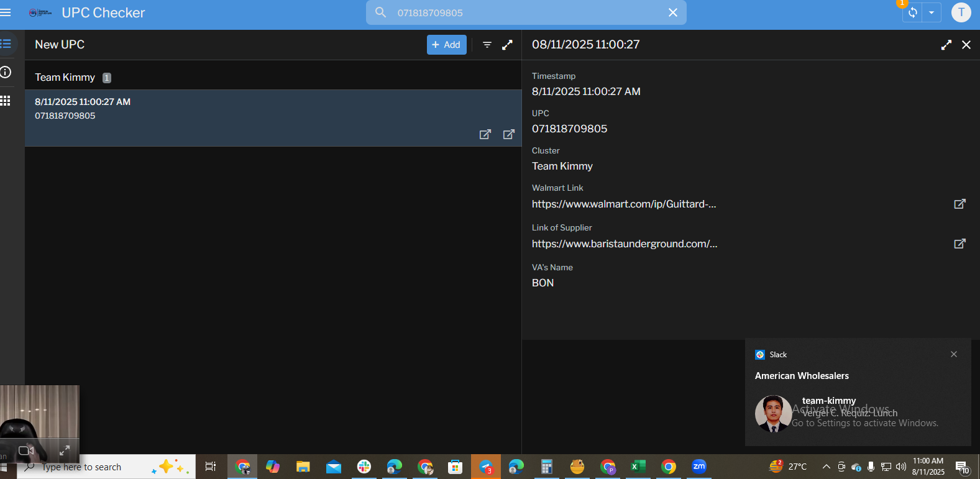This screenshot has width=980, height=479.
Task: Click the search field with UPC number
Action: (x=526, y=12)
